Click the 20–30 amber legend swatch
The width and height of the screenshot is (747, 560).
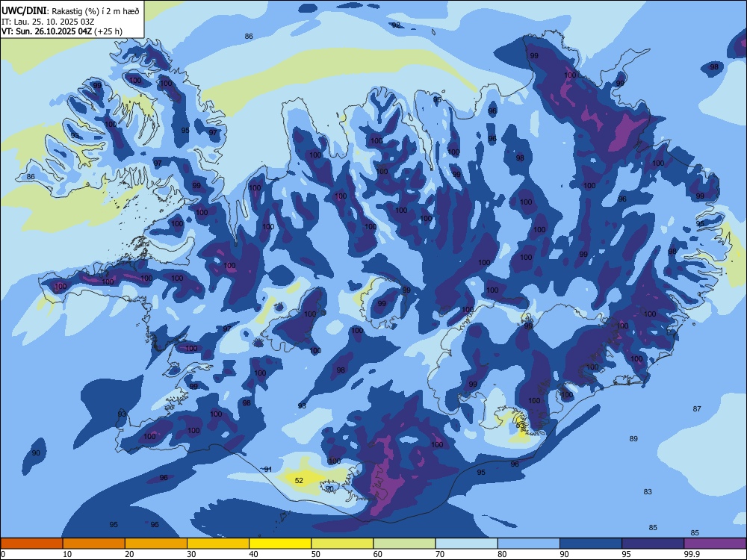pyautogui.click(x=156, y=544)
